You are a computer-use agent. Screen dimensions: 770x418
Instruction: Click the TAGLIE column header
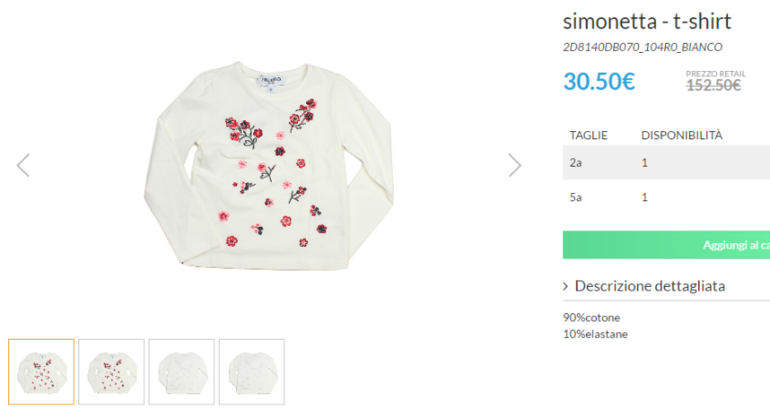click(x=588, y=135)
